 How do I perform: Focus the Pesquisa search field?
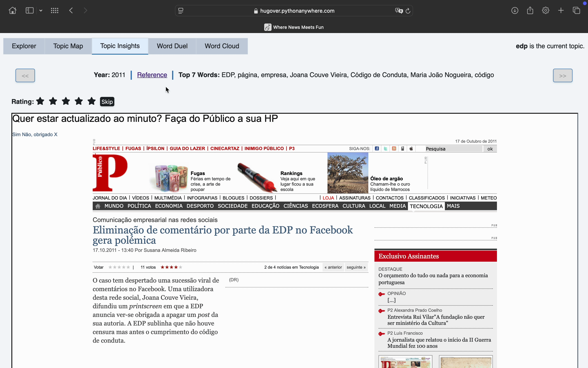point(453,149)
